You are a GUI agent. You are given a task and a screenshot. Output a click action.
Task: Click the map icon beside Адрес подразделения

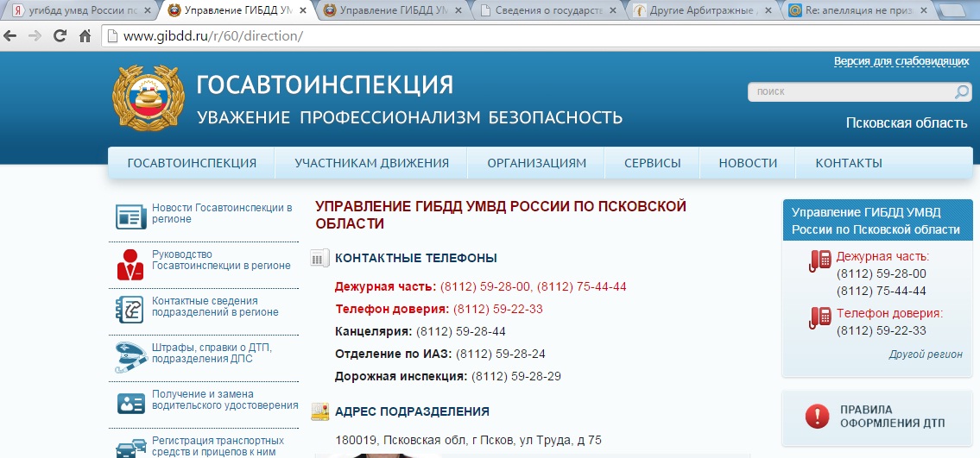[x=320, y=411]
